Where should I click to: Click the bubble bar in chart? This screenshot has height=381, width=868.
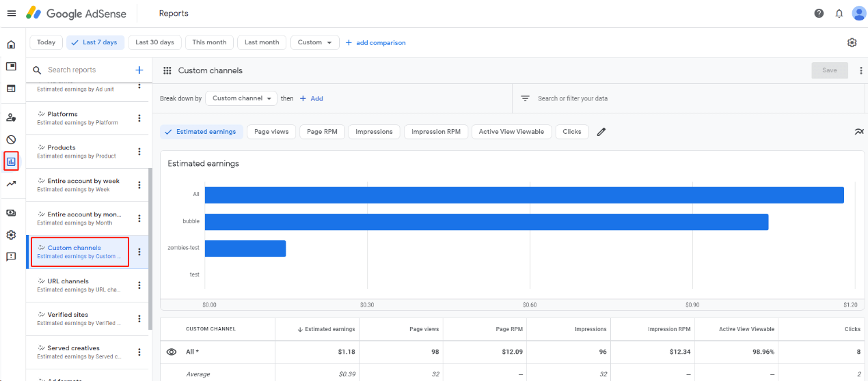coord(487,222)
